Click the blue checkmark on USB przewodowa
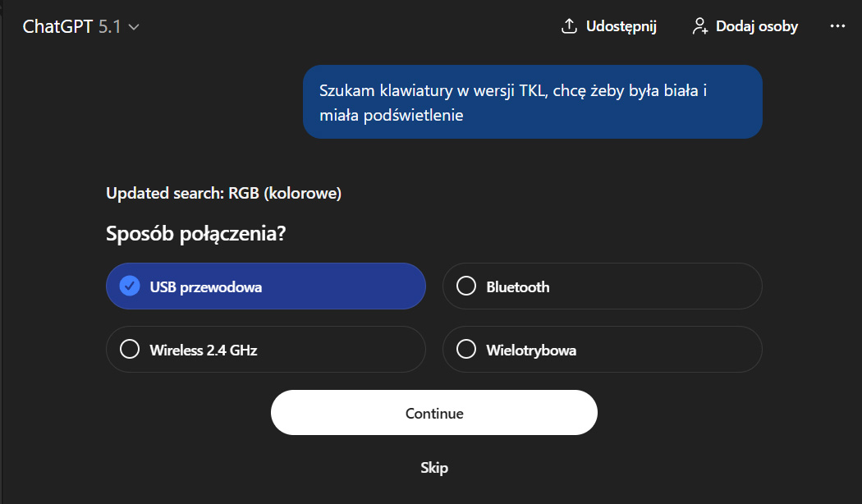862x504 pixels. 130,286
